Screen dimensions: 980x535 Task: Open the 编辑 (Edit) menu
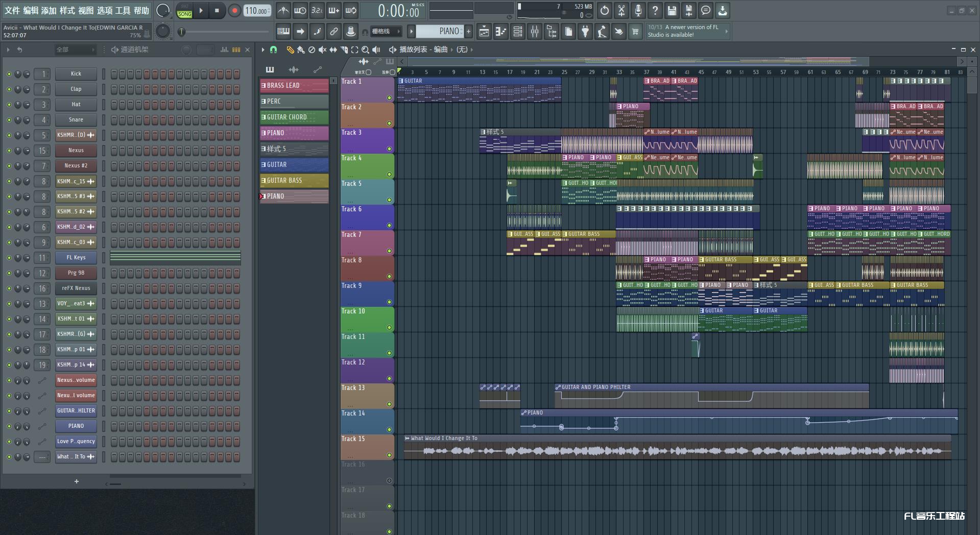tap(31, 10)
